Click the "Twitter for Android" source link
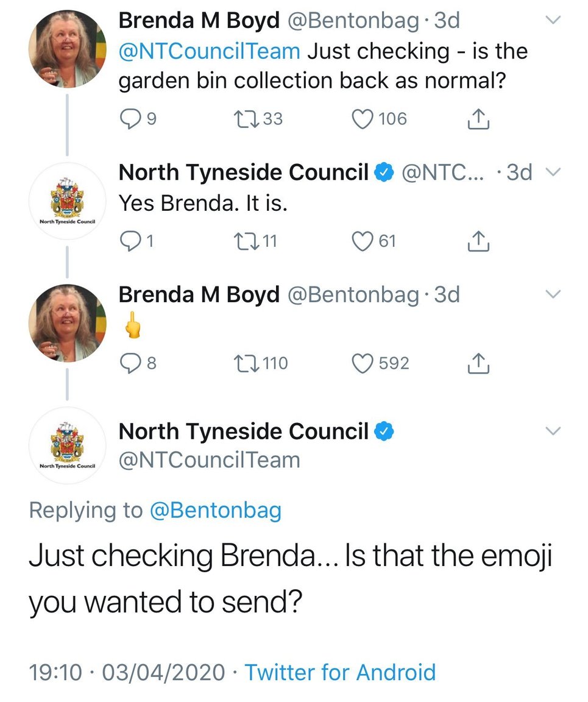The width and height of the screenshot is (588, 702). 340,673
